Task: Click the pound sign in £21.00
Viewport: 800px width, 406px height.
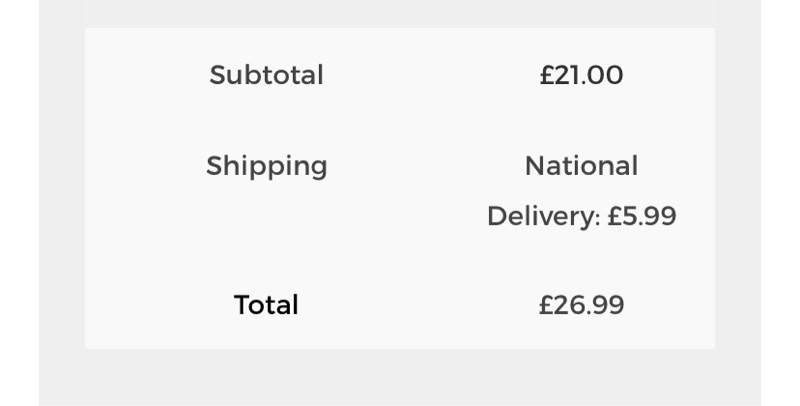Action: pyautogui.click(x=546, y=75)
